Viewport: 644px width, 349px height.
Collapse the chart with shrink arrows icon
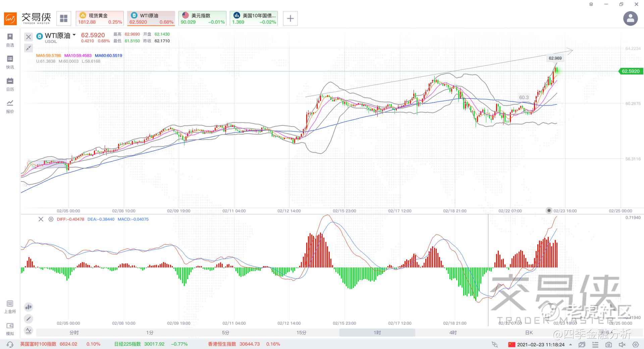point(29,48)
